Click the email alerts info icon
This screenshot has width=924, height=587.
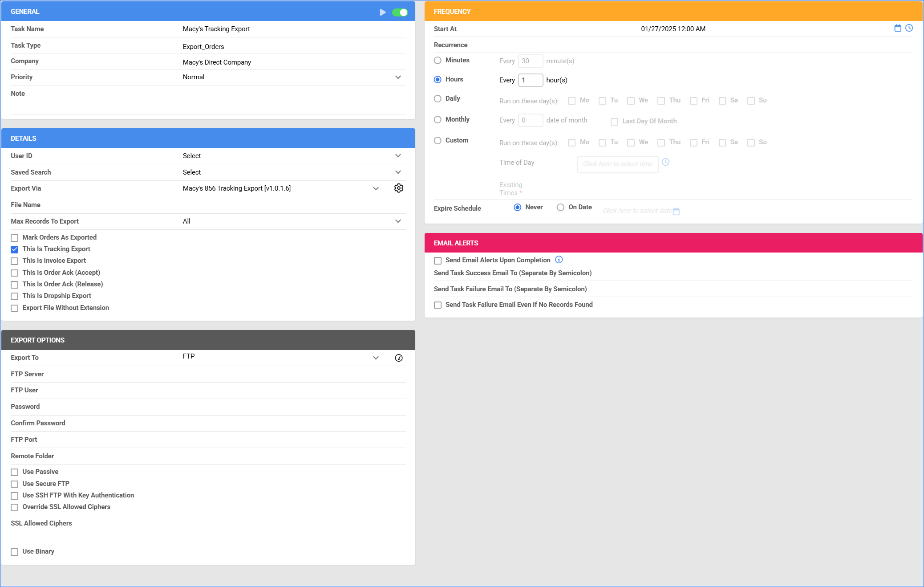559,260
